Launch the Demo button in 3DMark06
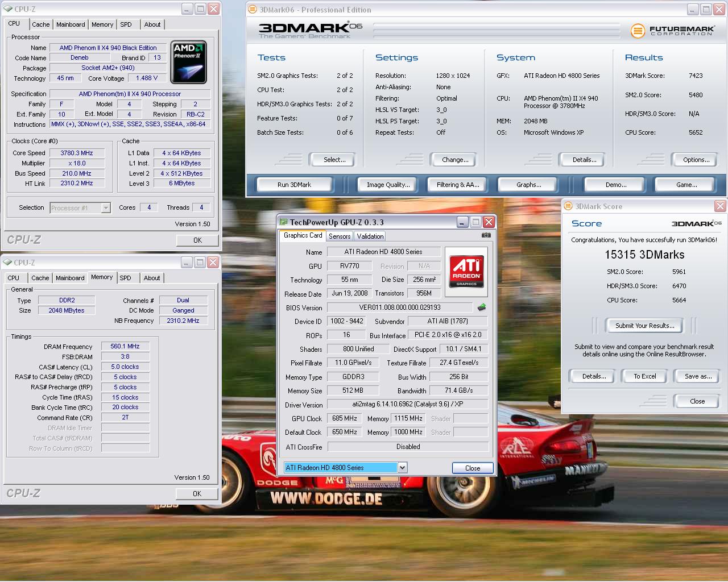Screen dimensions: 728x582 (616, 185)
